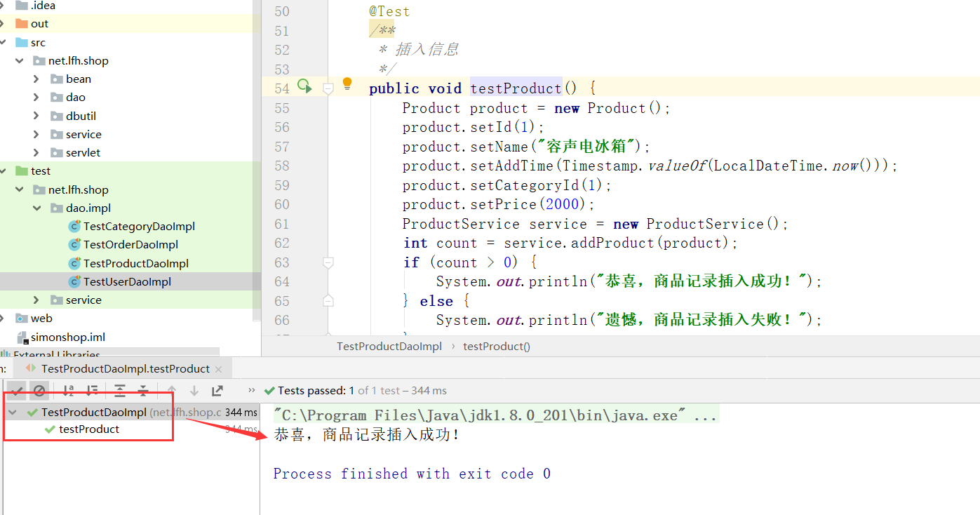The height and width of the screenshot is (515, 980).
Task: Open TestCategoryDaoImpl class
Action: point(139,227)
